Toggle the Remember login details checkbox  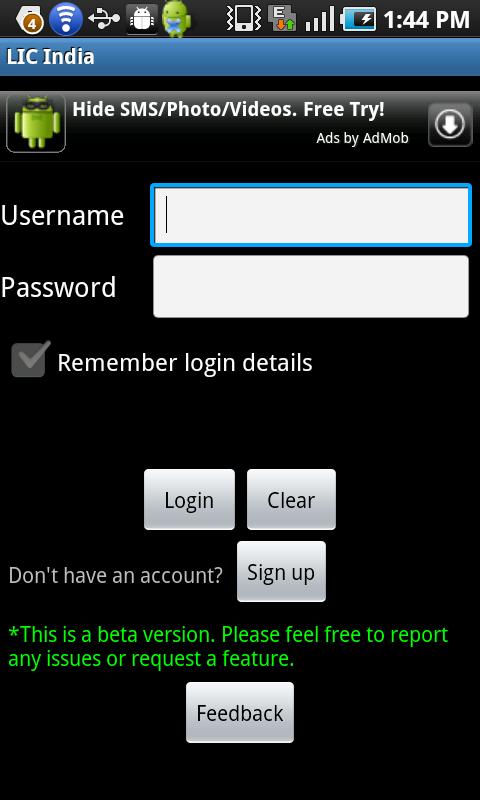pos(31,360)
